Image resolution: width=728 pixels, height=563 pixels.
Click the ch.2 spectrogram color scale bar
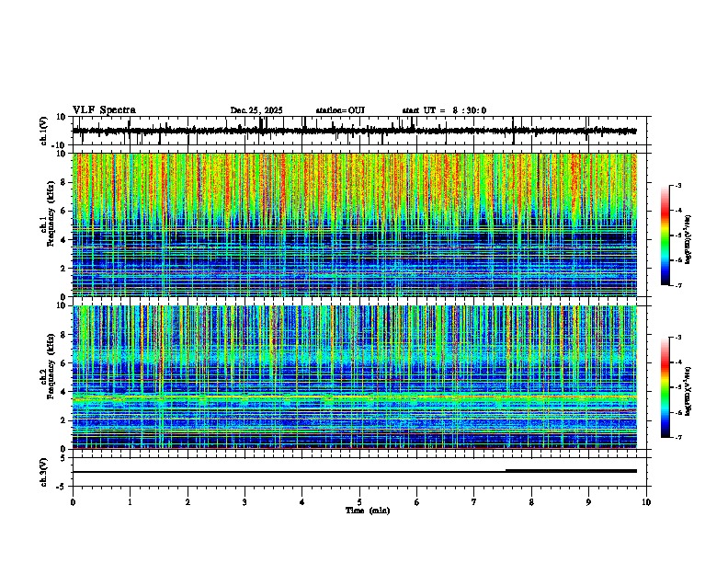pos(665,387)
